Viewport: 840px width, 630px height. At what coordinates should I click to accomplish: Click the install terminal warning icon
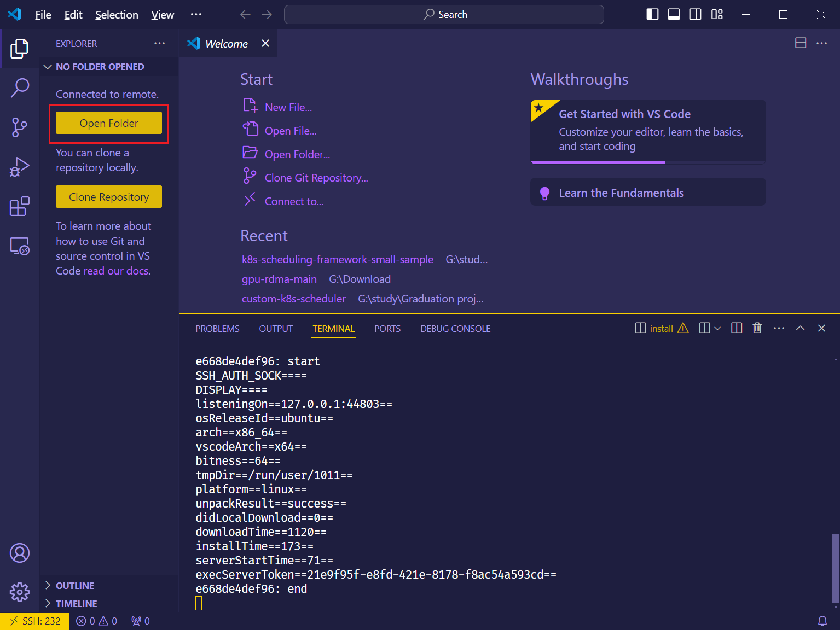683,328
